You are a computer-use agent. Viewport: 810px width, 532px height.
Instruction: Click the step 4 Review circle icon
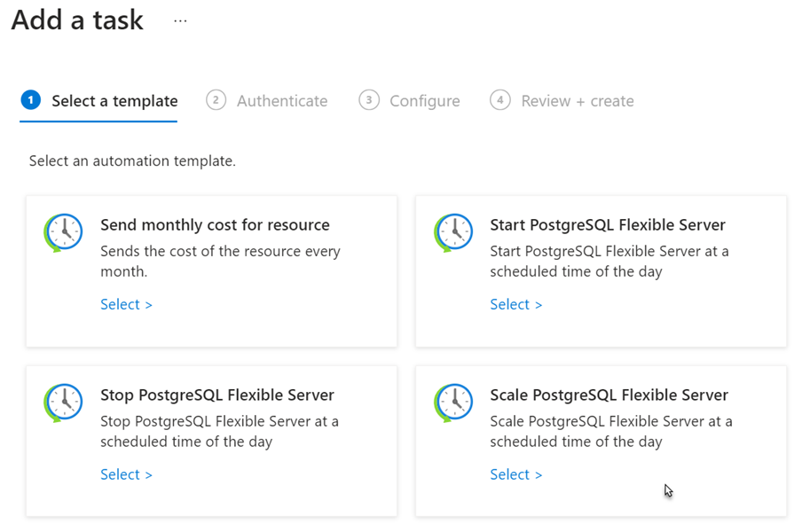(x=499, y=100)
